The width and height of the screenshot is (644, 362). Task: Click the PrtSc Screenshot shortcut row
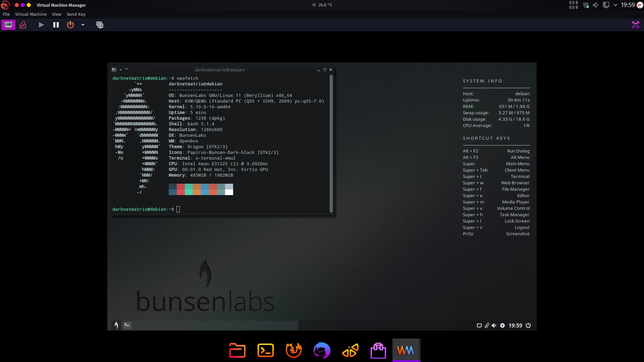coord(496,234)
